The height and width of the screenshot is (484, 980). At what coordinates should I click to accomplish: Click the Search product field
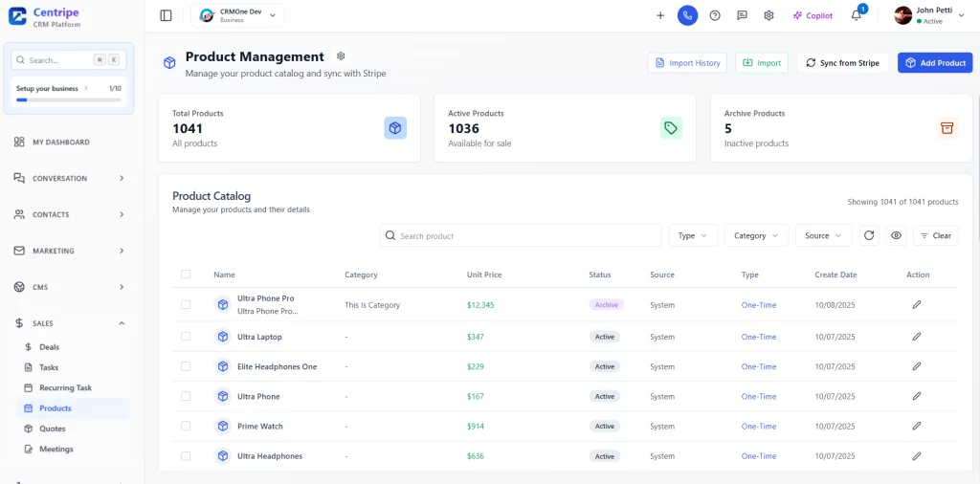521,235
